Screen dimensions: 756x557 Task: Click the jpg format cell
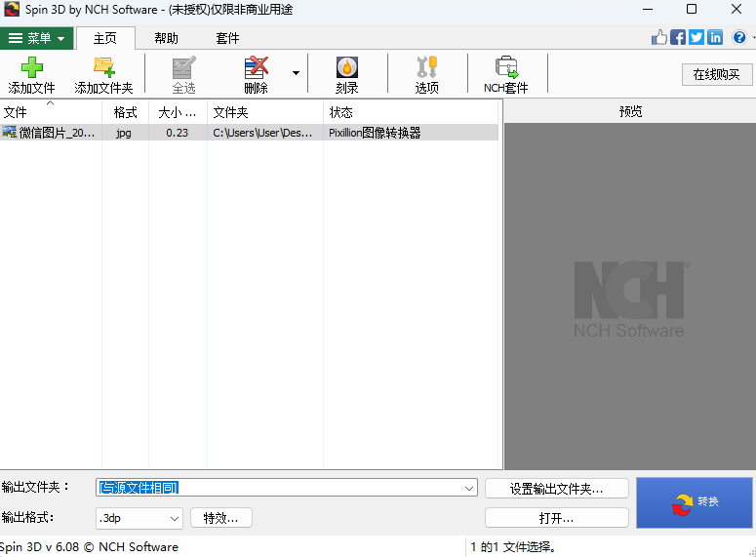pos(124,133)
